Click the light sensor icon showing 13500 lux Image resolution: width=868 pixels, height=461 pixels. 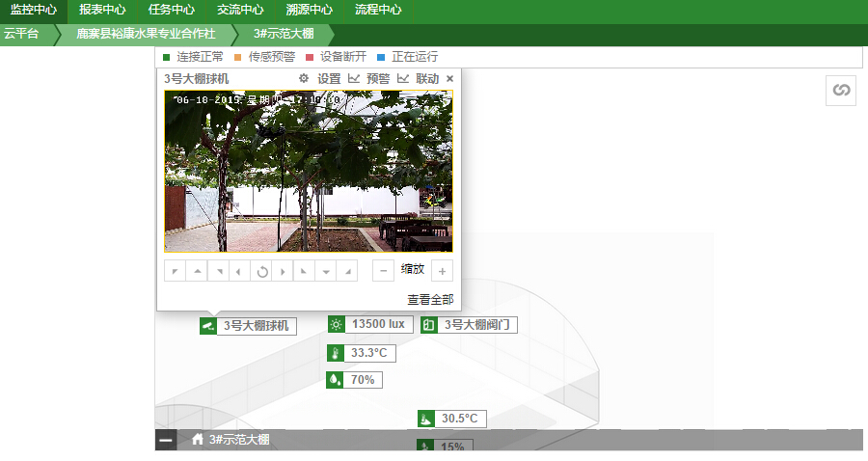(336, 325)
